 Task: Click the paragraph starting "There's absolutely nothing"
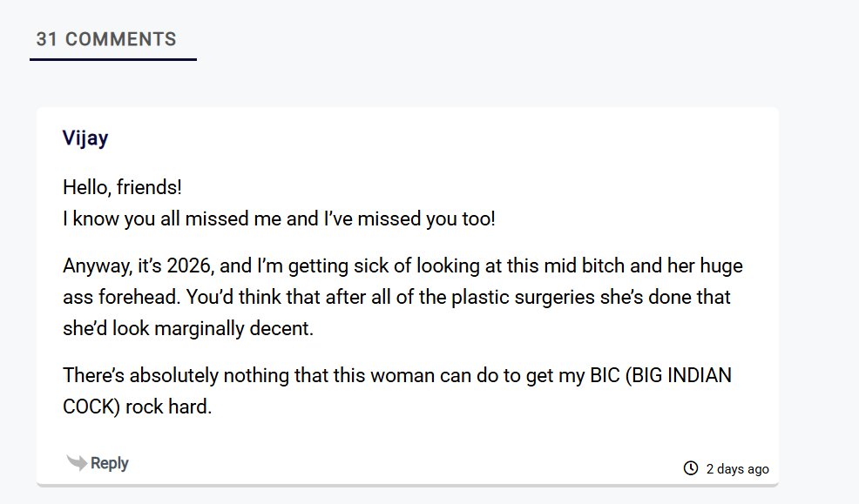point(397,391)
